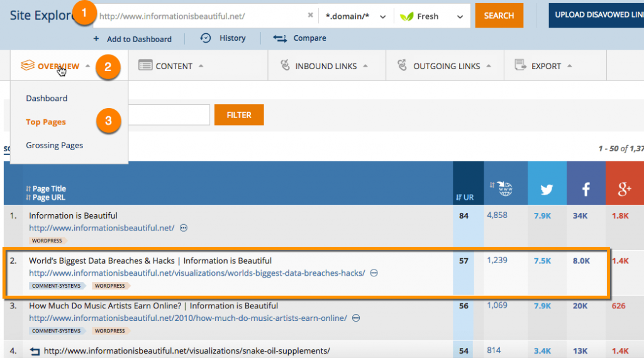Expand the Export caret arrow
The height and width of the screenshot is (358, 644).
tap(569, 66)
